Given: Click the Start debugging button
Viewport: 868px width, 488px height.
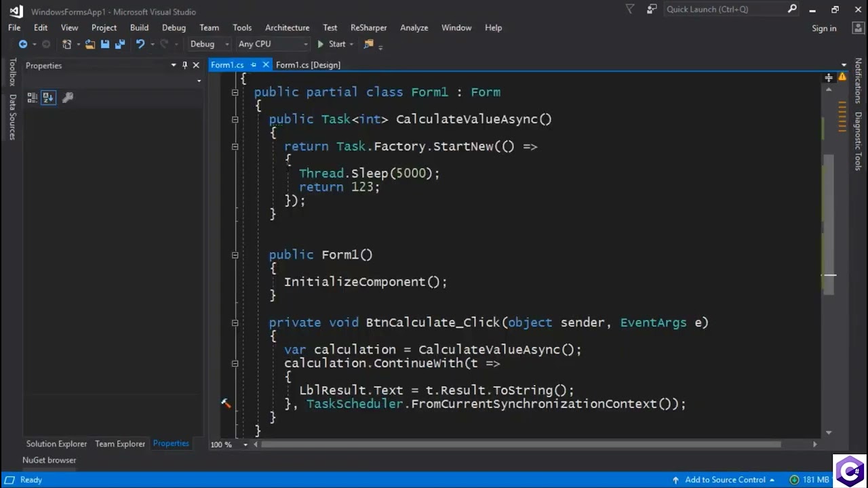Looking at the screenshot, I should (331, 44).
